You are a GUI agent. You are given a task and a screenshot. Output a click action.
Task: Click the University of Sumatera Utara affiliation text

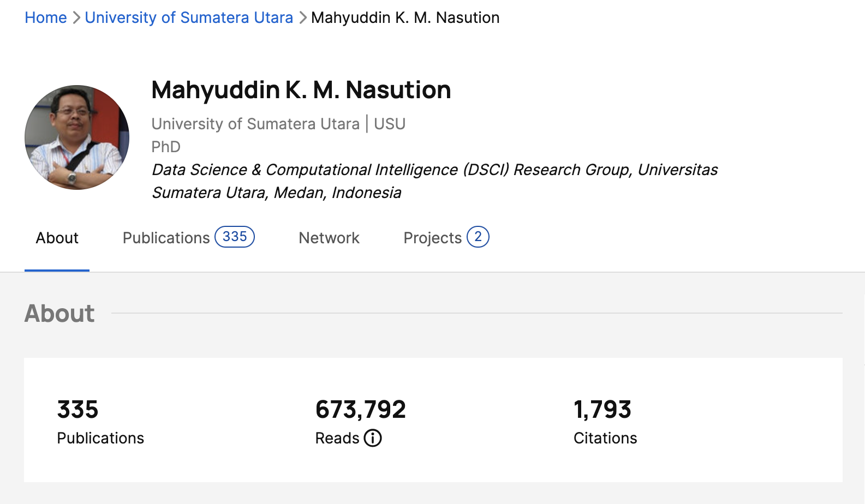255,124
